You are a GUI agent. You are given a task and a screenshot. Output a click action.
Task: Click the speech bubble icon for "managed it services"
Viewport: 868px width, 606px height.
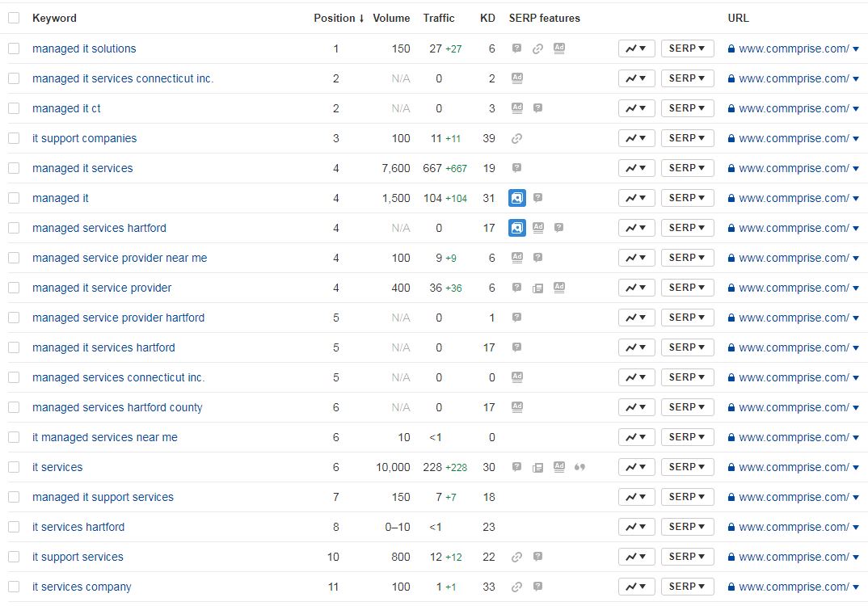point(517,168)
